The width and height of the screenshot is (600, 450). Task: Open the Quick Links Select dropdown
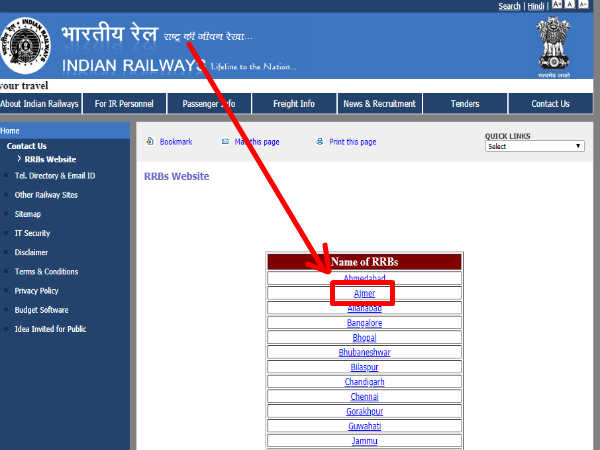[x=535, y=146]
